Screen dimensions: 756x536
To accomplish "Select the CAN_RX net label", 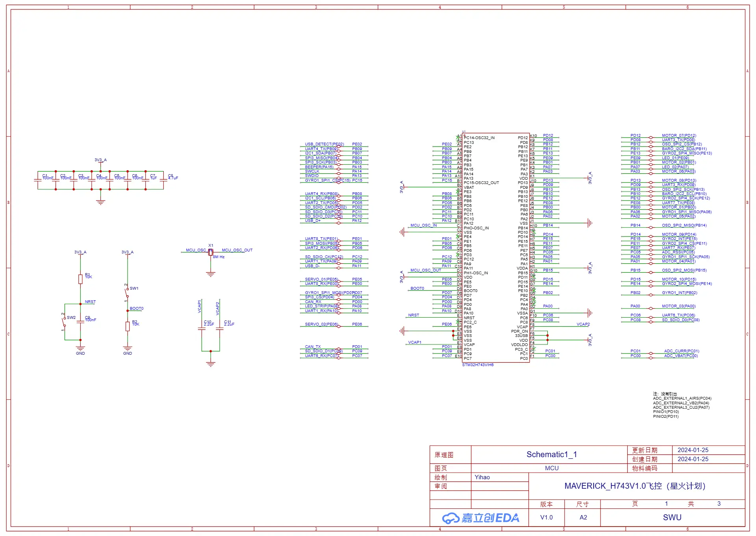I will (x=313, y=302).
